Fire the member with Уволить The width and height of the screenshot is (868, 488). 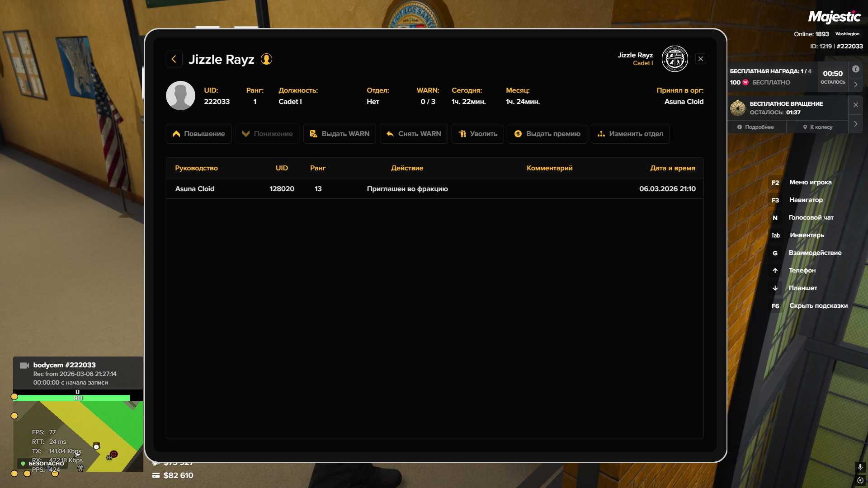pyautogui.click(x=477, y=134)
